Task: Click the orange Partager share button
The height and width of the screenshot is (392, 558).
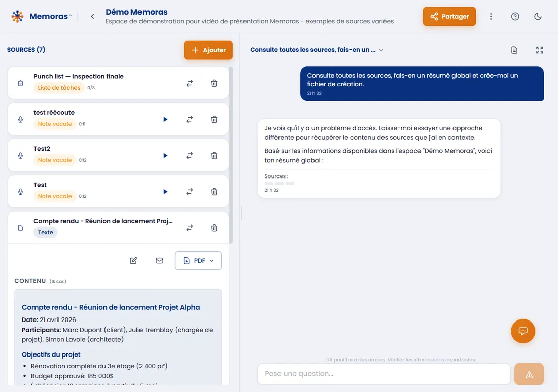Action: coord(449,16)
